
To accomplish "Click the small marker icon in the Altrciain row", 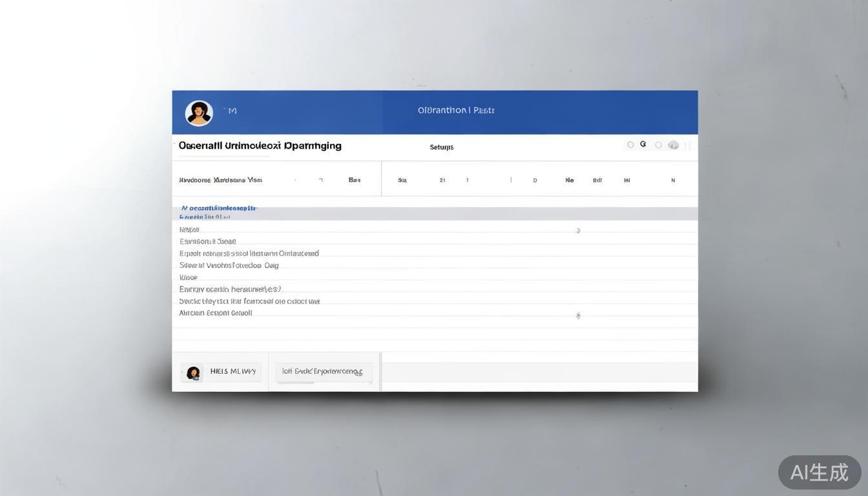I will click(578, 316).
